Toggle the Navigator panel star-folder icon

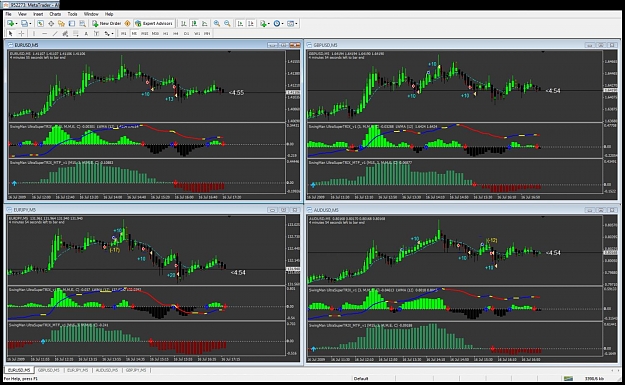tap(61, 24)
